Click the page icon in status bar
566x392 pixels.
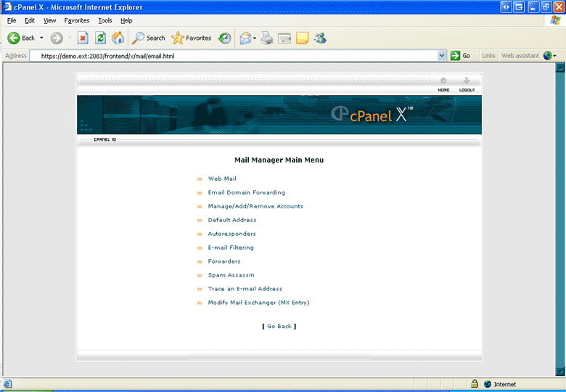tap(7, 384)
